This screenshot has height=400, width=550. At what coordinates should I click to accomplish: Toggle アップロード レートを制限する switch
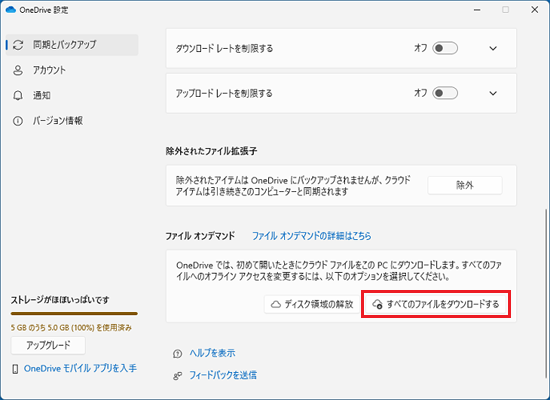point(445,93)
